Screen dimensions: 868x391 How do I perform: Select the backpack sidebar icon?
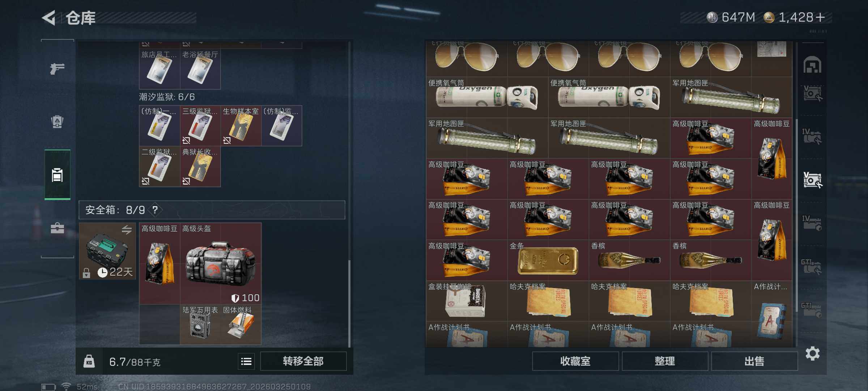point(57,121)
